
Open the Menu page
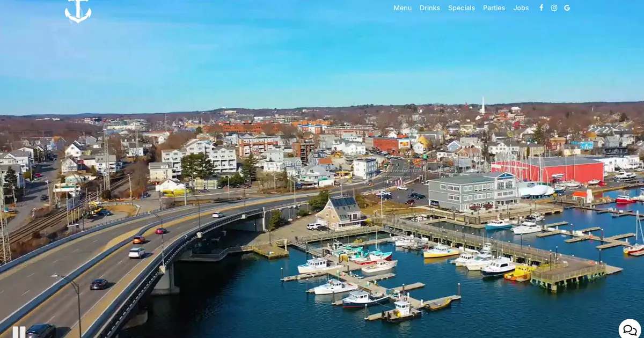click(402, 8)
